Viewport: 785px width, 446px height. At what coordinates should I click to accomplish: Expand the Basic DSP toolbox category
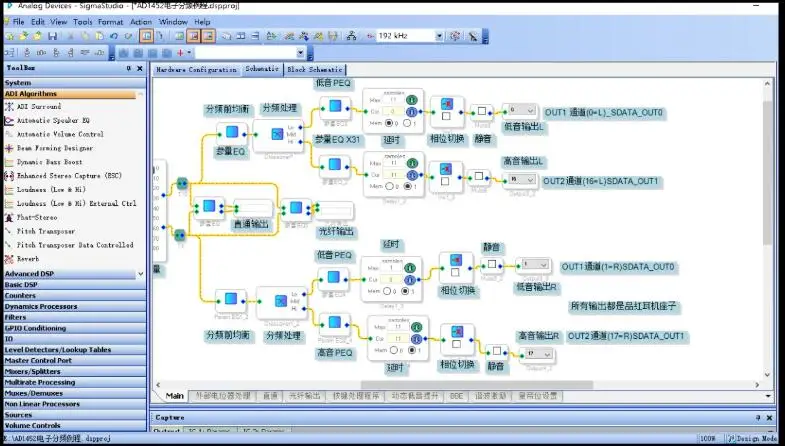tap(75, 285)
